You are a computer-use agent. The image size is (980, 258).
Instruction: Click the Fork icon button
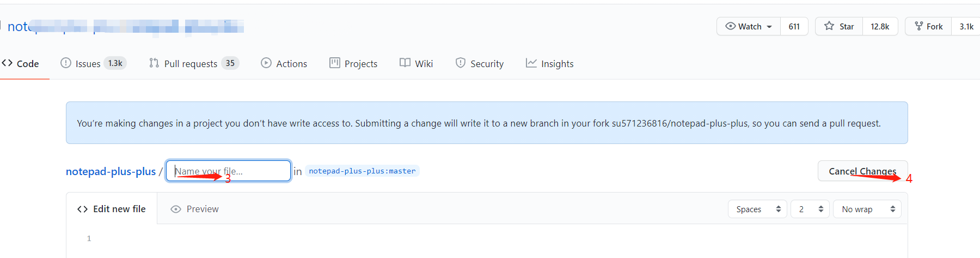[928, 26]
